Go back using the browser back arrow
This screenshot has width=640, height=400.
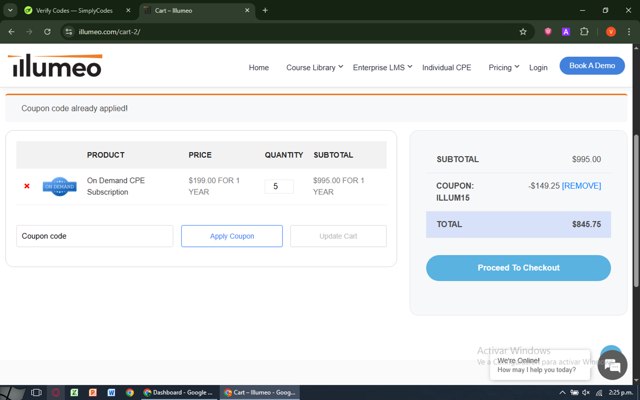click(x=11, y=32)
